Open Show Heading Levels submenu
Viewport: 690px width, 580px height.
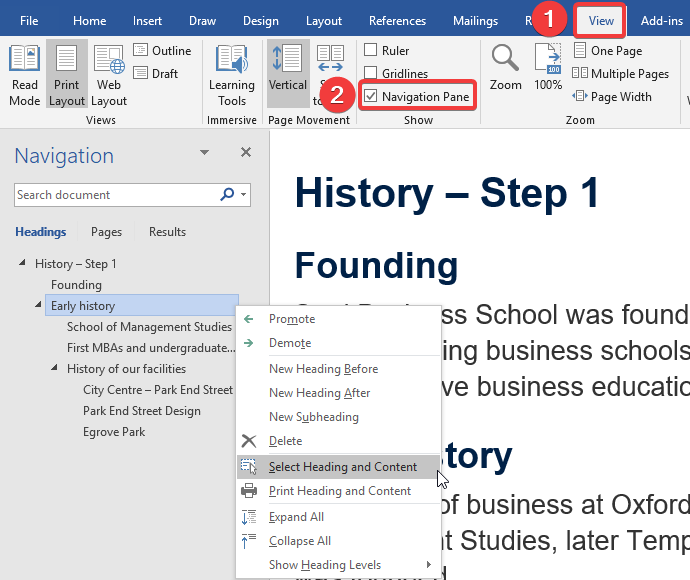coord(339,565)
